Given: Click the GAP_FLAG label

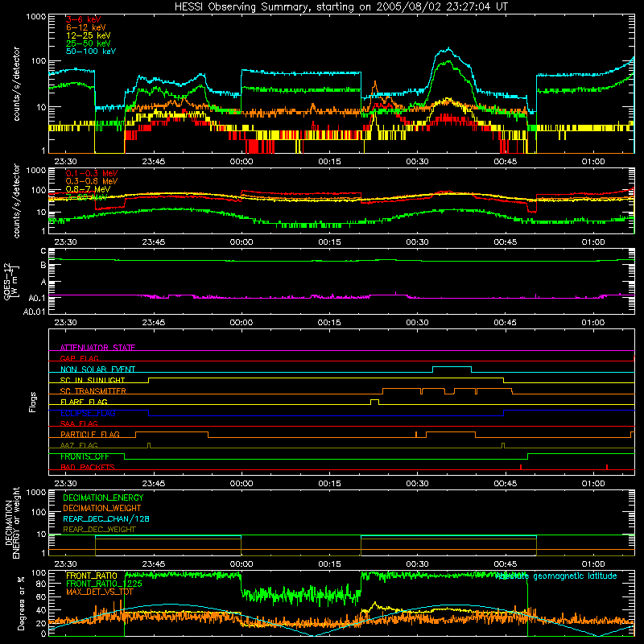Looking at the screenshot, I should pos(79,358).
